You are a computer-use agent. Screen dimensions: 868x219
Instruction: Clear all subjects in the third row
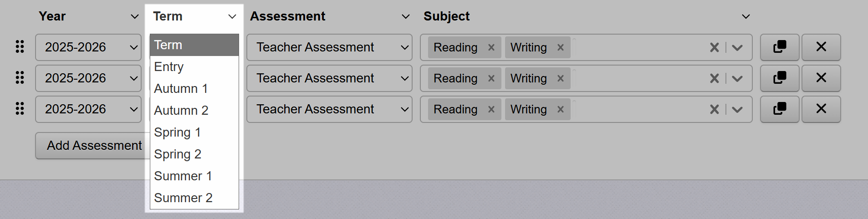click(714, 109)
